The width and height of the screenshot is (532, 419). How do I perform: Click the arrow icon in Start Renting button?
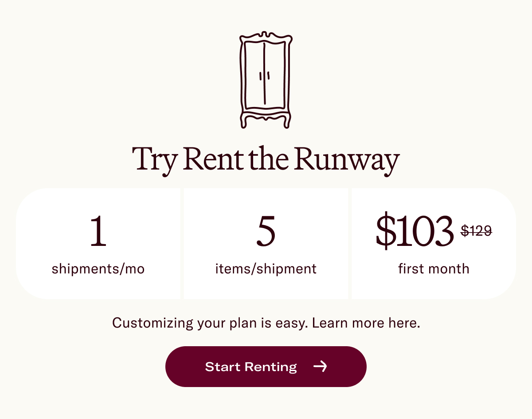321,367
